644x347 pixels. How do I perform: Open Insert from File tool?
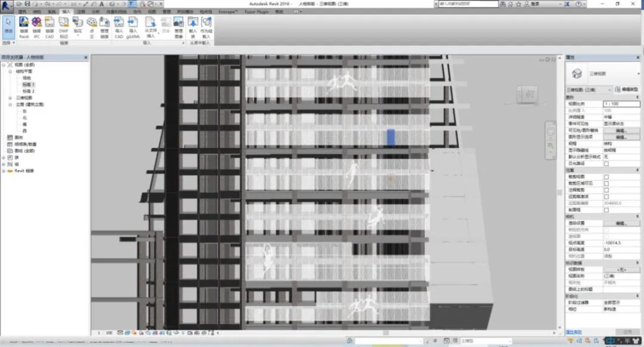point(150,27)
